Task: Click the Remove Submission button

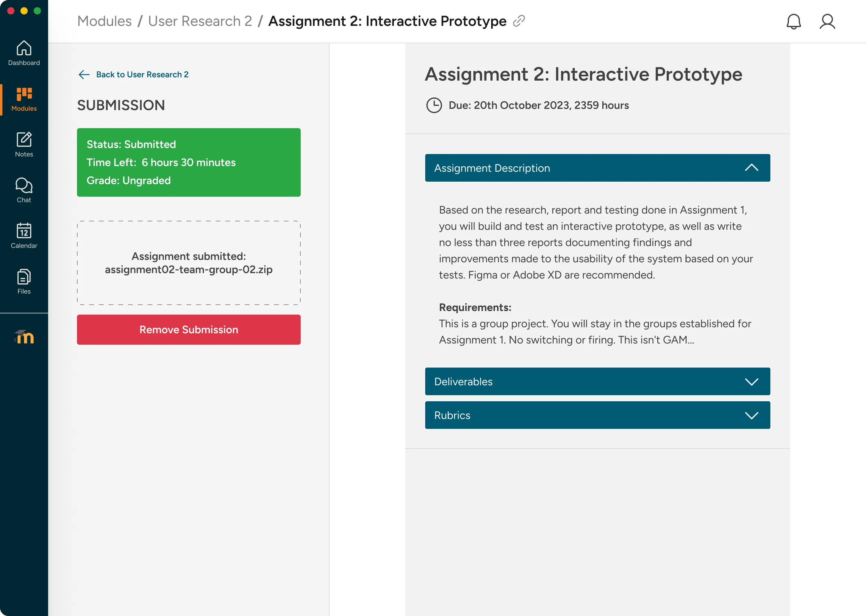Action: 189,329
